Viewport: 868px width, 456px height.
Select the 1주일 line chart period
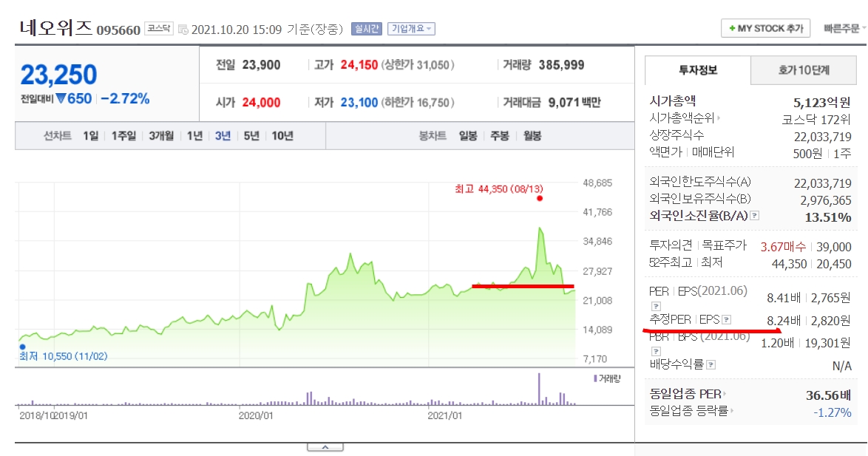[x=123, y=135]
